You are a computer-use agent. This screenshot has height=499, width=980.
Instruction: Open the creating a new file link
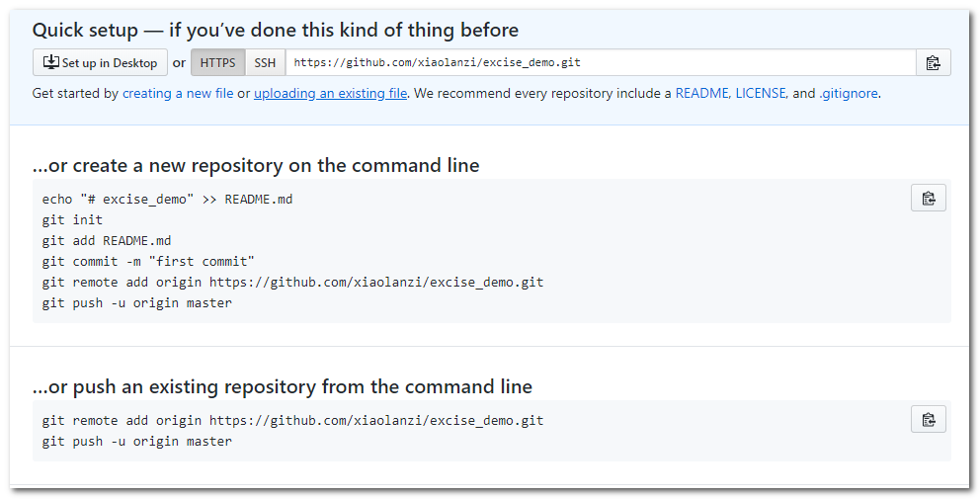click(x=178, y=93)
